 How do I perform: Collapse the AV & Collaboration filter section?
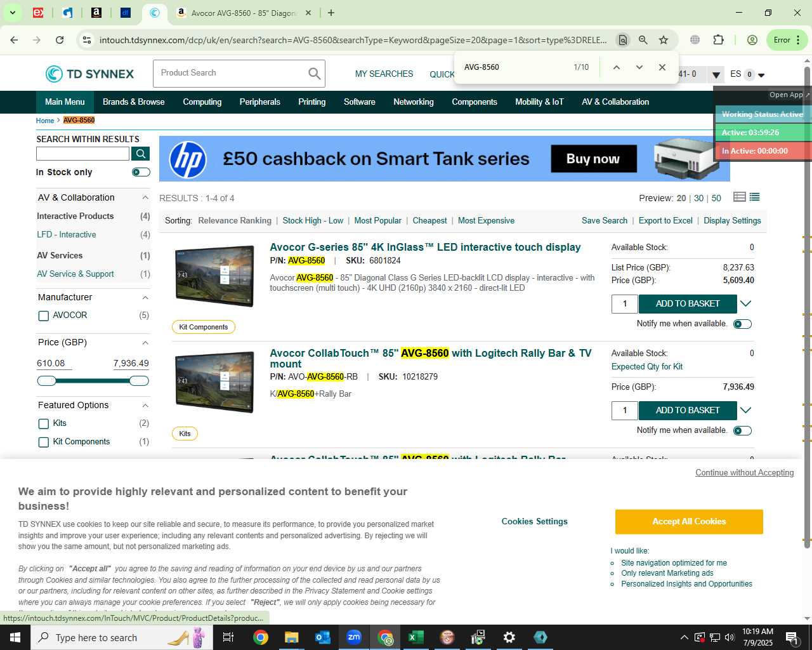[x=145, y=198]
